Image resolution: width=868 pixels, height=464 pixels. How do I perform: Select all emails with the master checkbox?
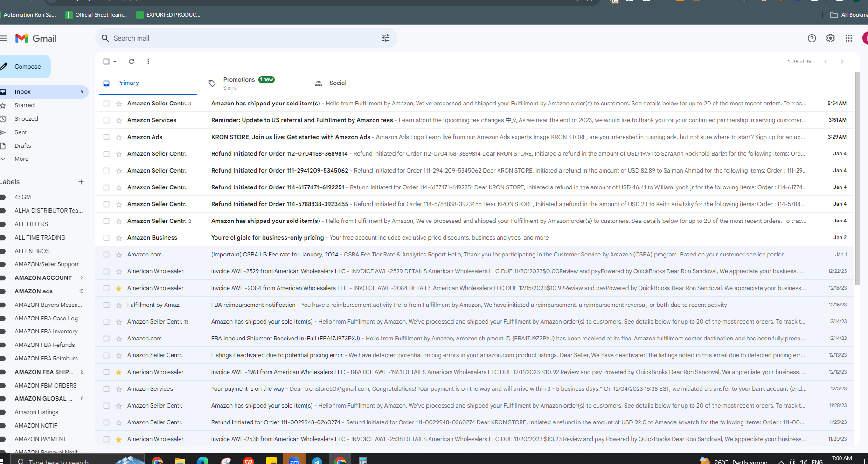tap(106, 62)
